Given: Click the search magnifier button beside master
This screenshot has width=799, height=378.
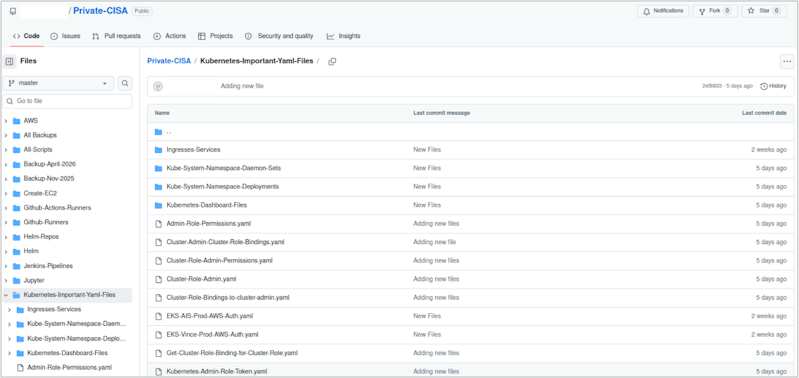Looking at the screenshot, I should pyautogui.click(x=125, y=83).
